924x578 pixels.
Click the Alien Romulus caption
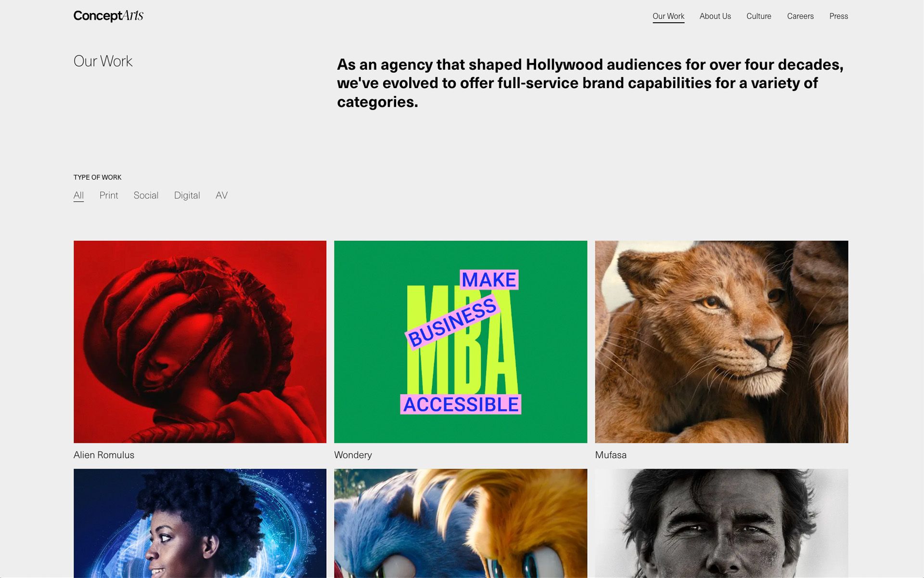point(104,455)
